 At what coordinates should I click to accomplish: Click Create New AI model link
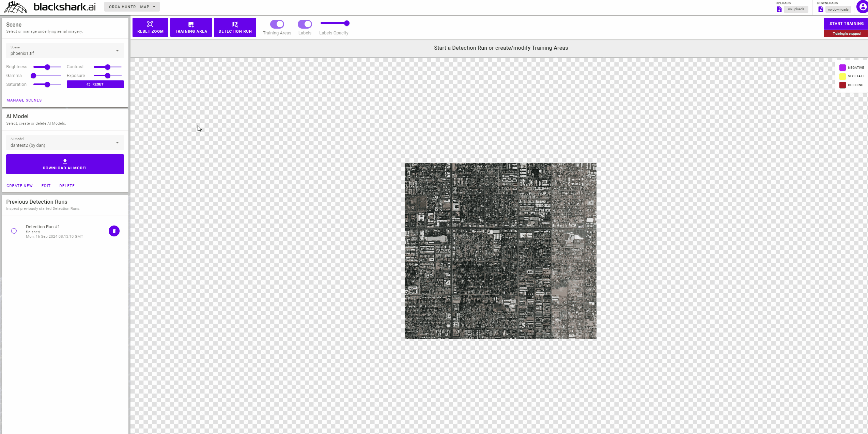click(x=20, y=186)
